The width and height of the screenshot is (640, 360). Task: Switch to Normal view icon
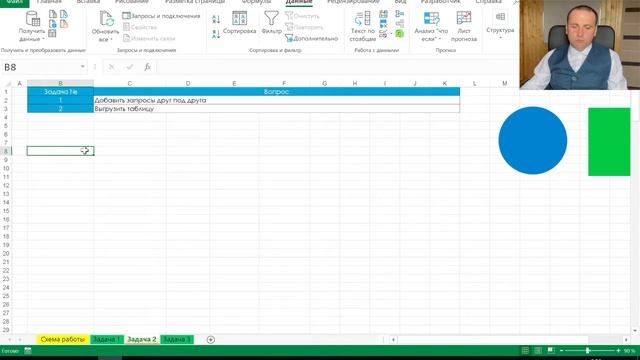tap(525, 351)
